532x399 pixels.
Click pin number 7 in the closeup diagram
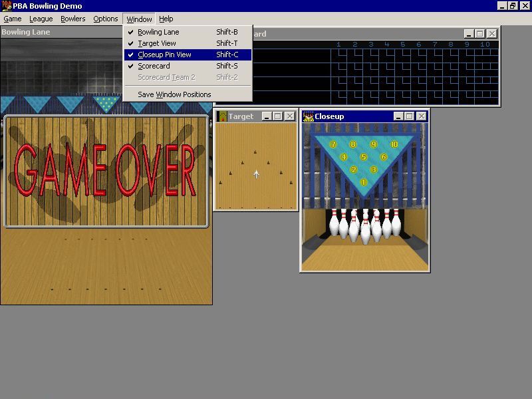point(334,144)
